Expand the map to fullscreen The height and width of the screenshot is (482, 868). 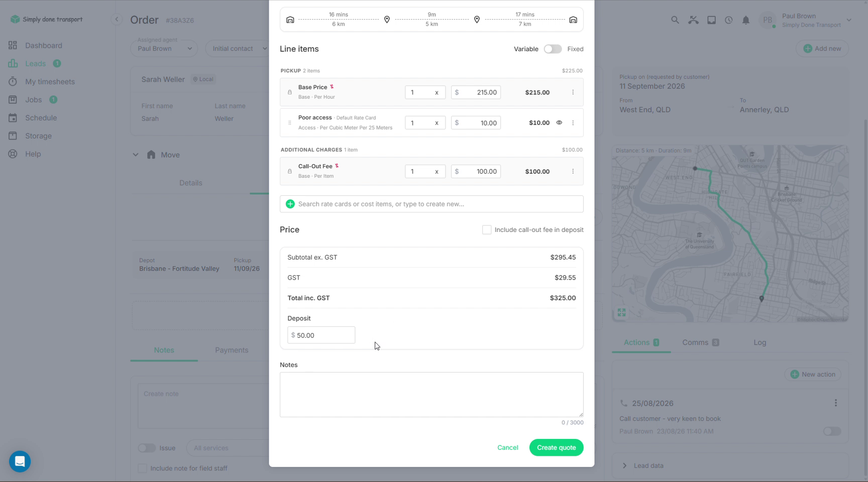pos(621,313)
